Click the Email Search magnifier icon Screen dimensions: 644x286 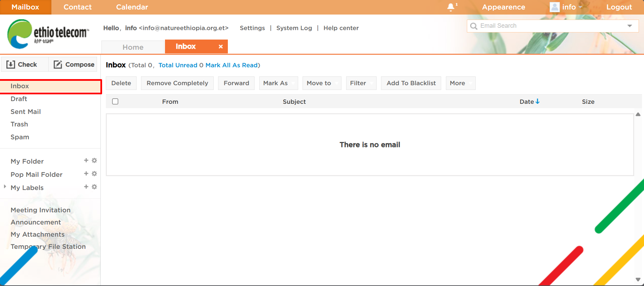click(474, 26)
